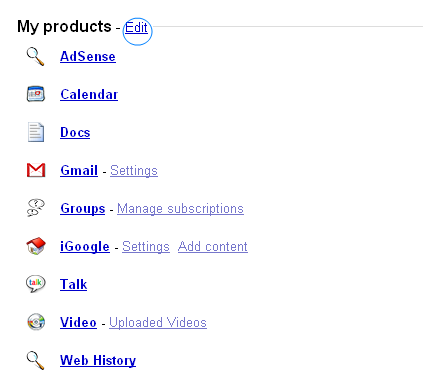Edit the My products list

(136, 27)
